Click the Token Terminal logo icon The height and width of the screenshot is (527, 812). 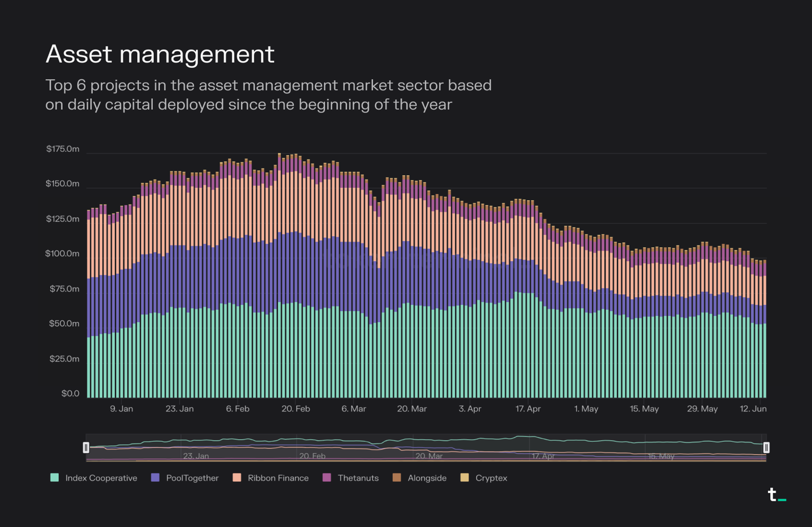coord(776,495)
